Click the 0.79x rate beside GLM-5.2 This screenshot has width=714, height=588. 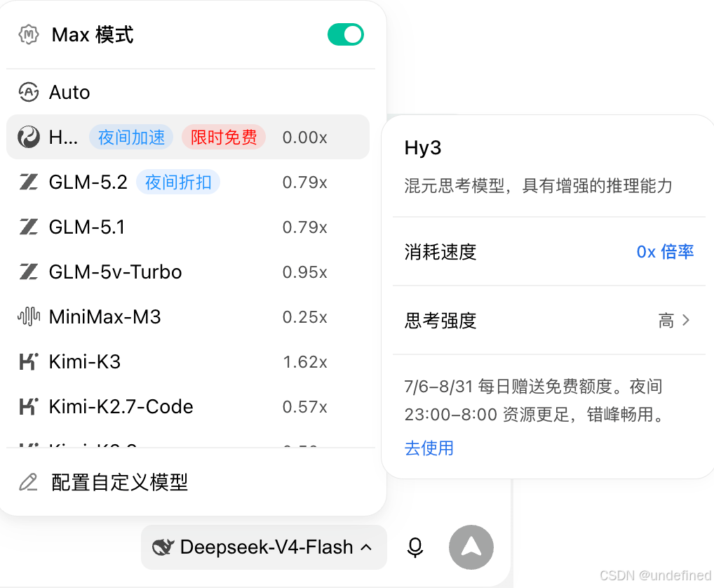click(x=304, y=182)
